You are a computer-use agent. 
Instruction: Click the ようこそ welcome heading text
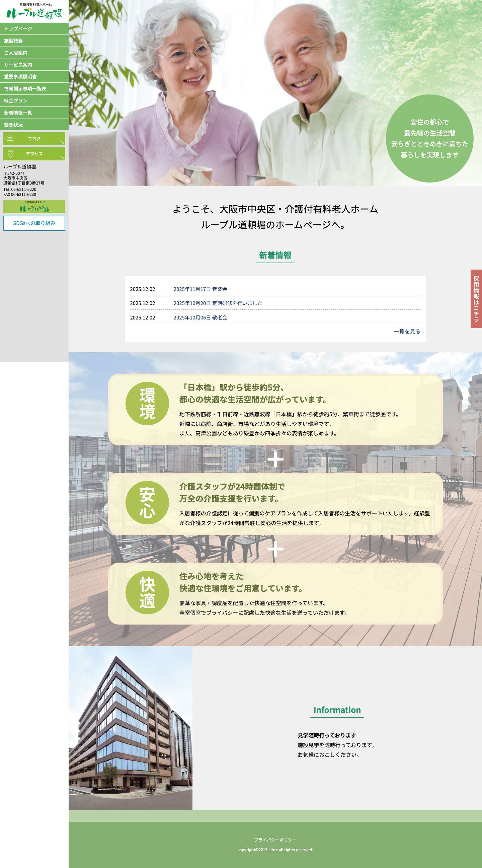click(275, 217)
